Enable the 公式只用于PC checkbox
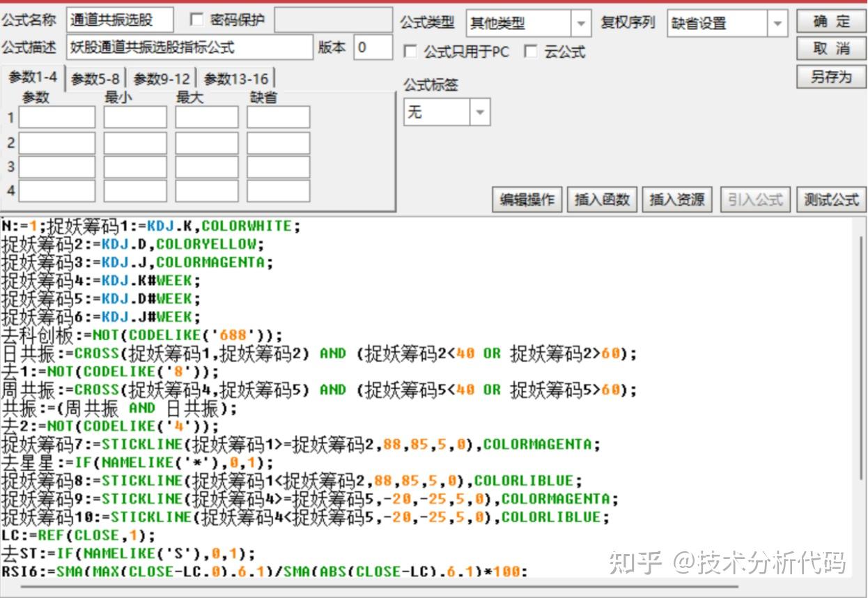The image size is (868, 598). (410, 52)
